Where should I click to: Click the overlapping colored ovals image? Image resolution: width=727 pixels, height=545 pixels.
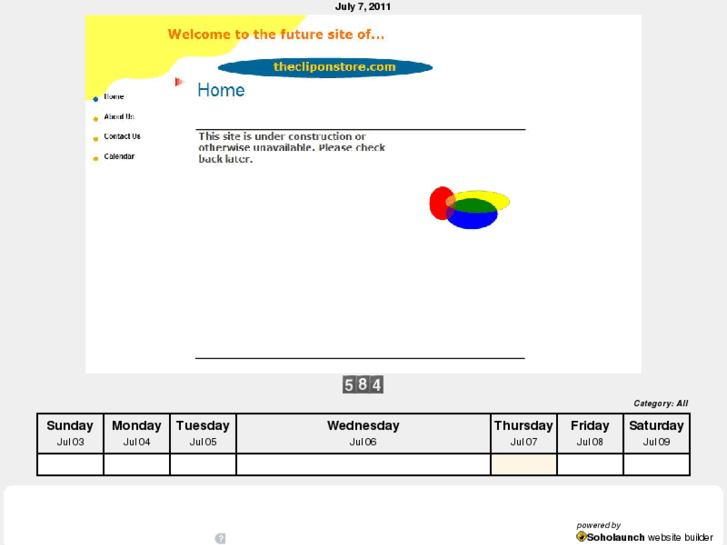(469, 208)
